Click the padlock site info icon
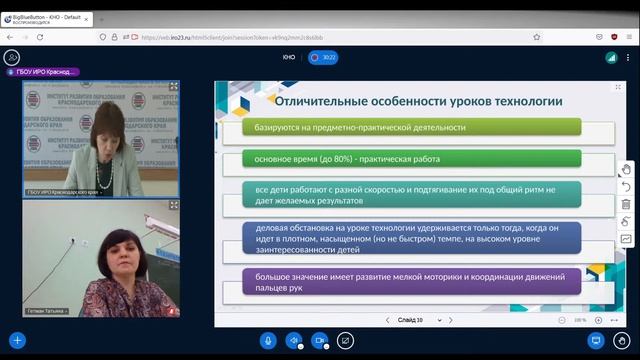This screenshot has height=360, width=640. 115,37
